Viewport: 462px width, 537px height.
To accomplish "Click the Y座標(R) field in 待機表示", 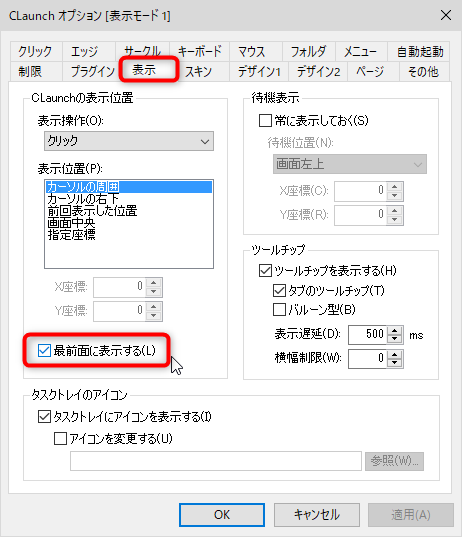I will [x=361, y=215].
